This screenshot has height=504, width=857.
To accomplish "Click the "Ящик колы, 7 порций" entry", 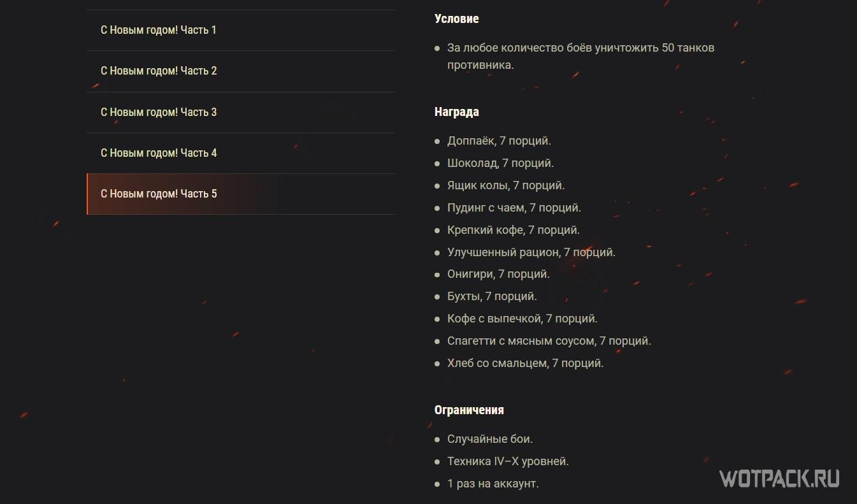I will point(506,185).
